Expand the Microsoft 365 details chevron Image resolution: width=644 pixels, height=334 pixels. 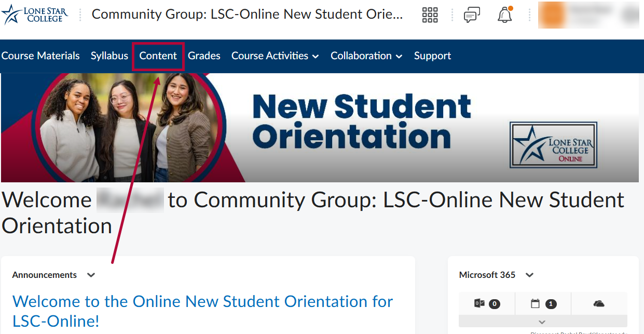(542, 322)
